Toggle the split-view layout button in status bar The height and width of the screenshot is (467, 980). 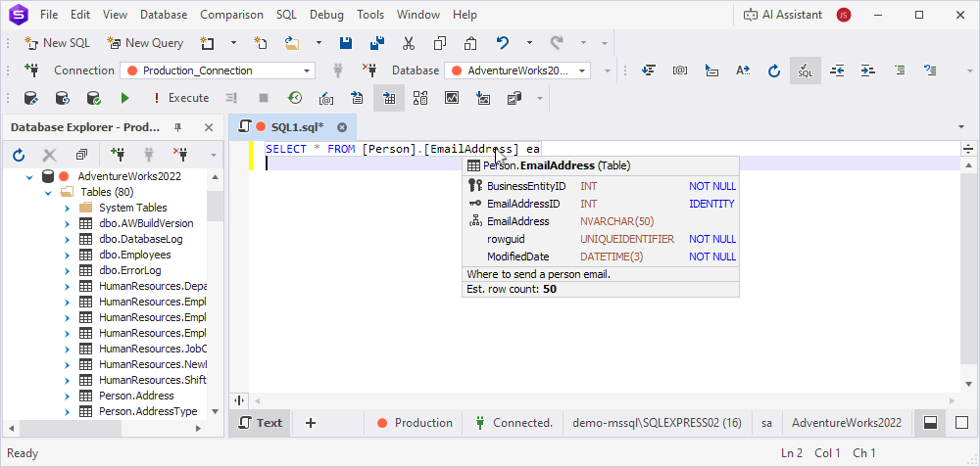[931, 423]
